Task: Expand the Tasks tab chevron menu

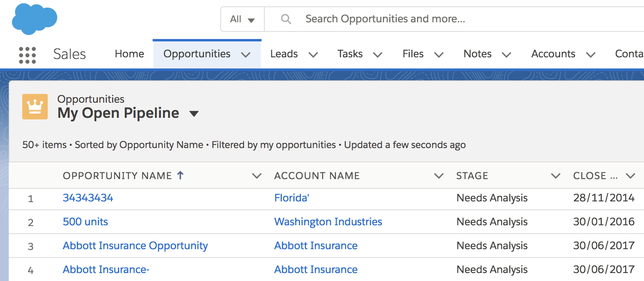Action: tap(378, 55)
